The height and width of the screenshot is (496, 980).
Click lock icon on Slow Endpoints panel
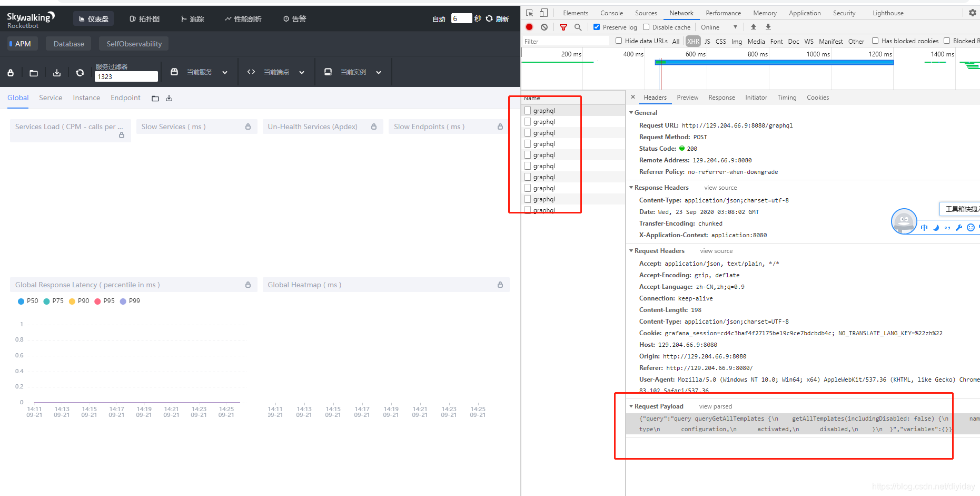(x=500, y=127)
